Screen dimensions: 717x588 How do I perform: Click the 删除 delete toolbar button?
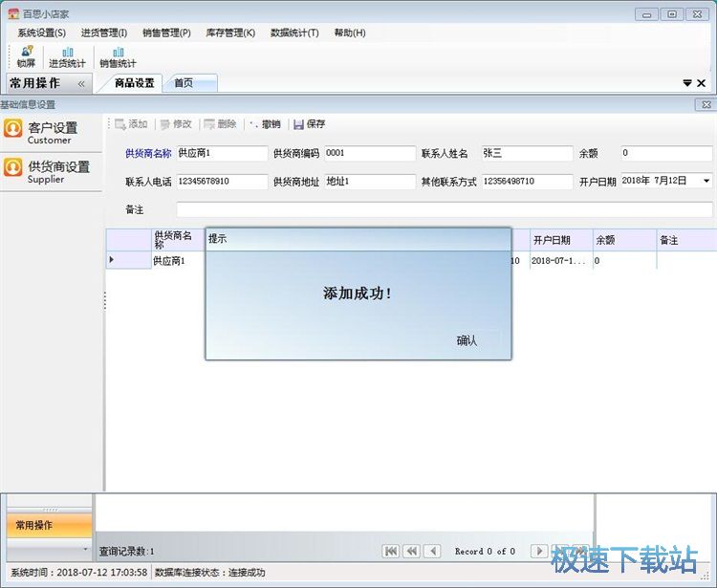point(220,124)
